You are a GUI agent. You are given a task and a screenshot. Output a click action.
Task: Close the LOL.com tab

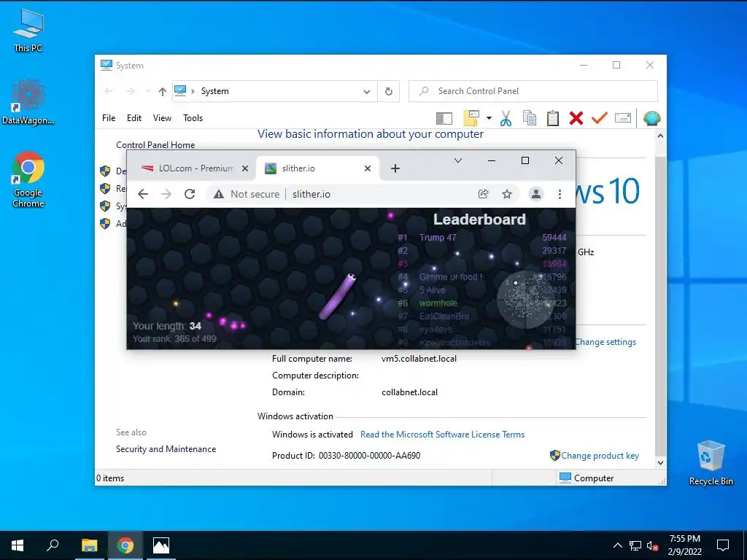[245, 168]
